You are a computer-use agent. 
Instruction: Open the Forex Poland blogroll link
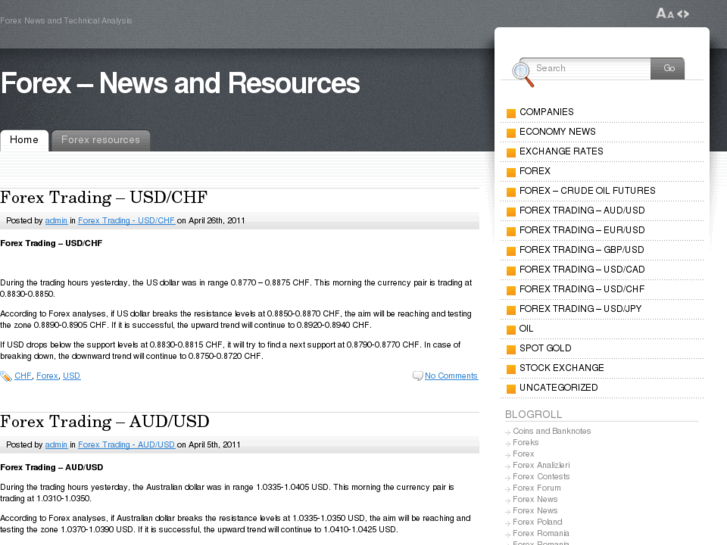coord(537,522)
